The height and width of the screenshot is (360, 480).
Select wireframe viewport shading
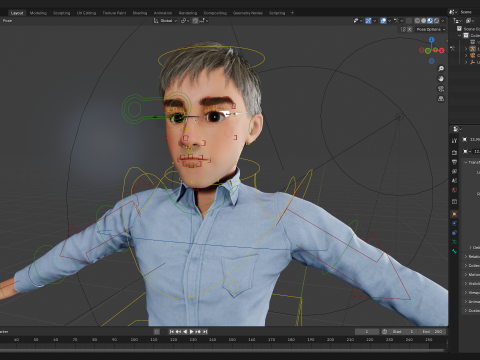(417, 21)
